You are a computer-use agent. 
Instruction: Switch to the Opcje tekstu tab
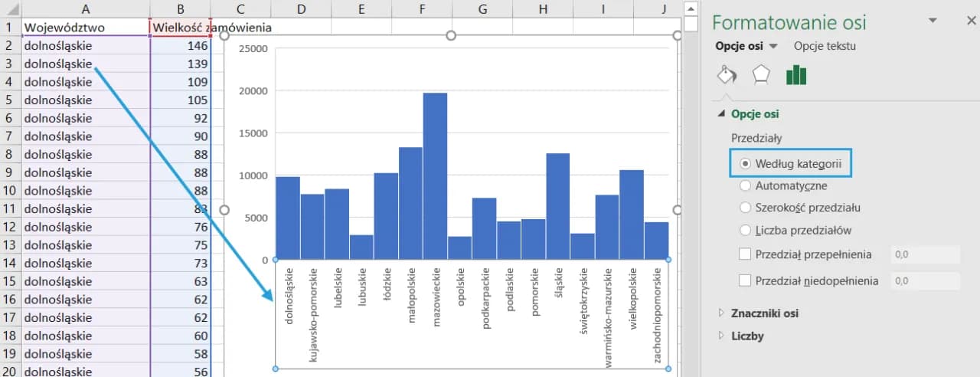click(825, 46)
